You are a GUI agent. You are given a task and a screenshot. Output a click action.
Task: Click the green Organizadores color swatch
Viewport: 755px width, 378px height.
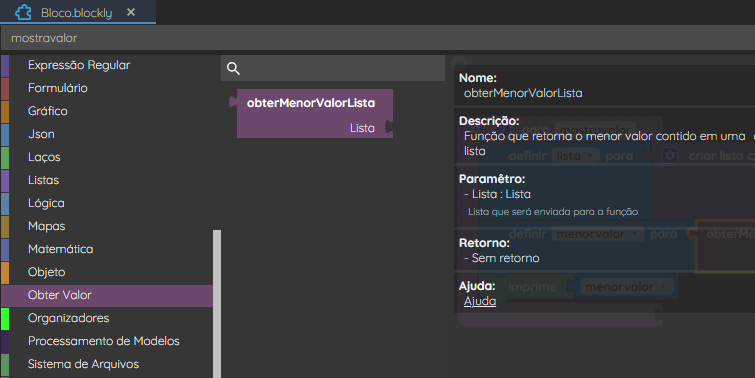pos(5,318)
